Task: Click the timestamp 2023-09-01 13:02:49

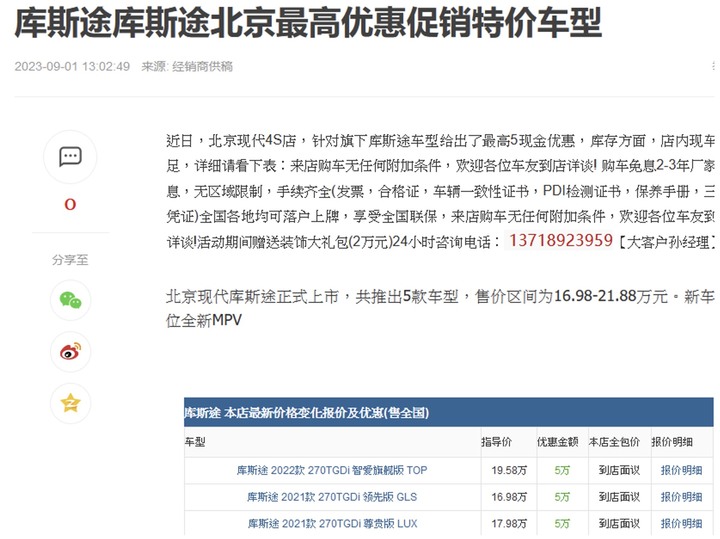Action: 72,67
